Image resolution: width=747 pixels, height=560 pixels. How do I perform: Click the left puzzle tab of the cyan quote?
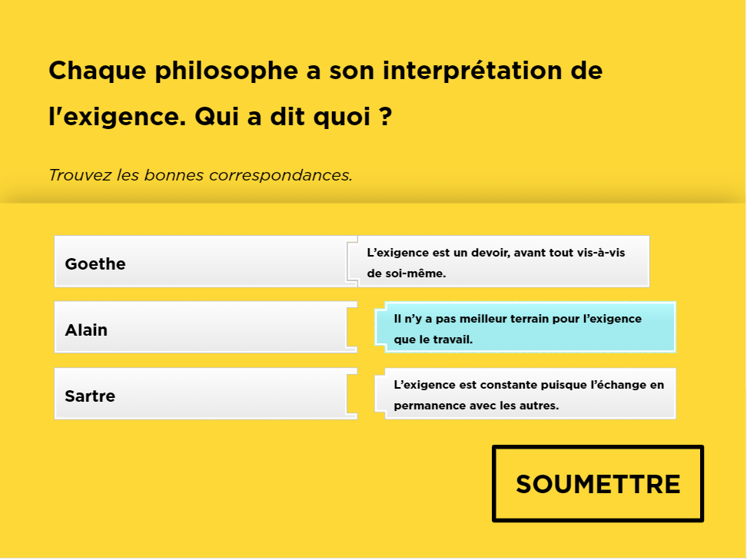(x=380, y=328)
